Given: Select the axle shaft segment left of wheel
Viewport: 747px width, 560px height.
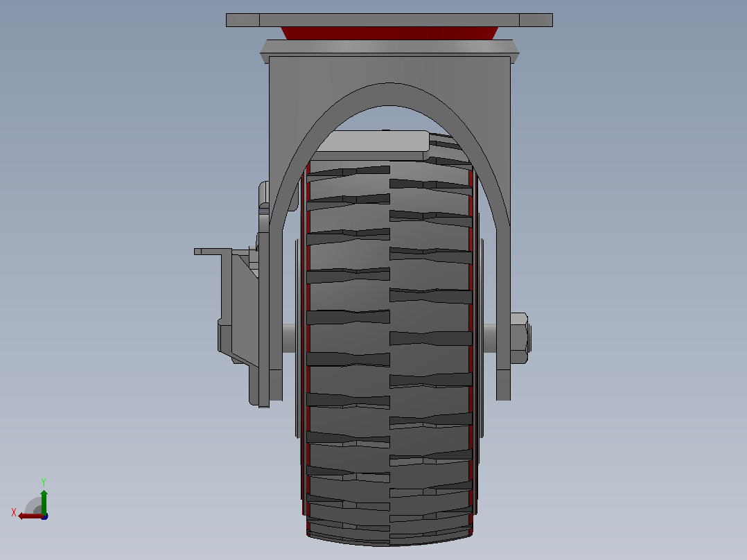Looking at the screenshot, I should click(289, 338).
